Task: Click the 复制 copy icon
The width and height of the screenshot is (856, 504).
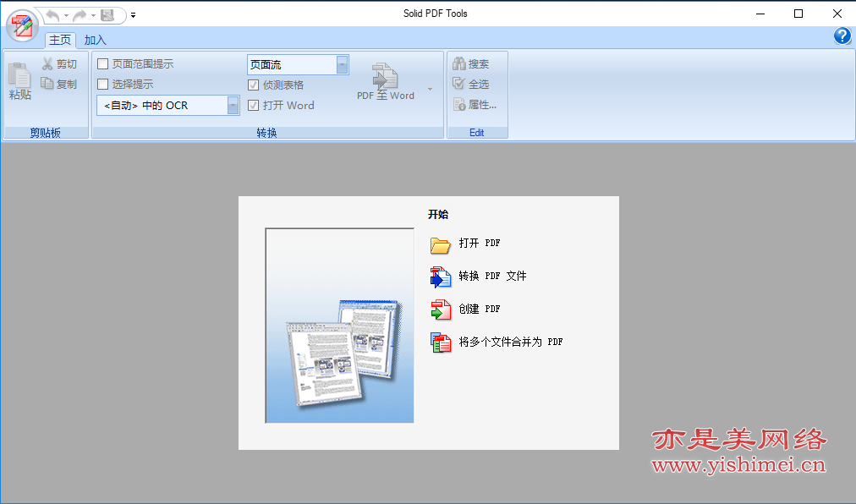Action: click(x=47, y=84)
